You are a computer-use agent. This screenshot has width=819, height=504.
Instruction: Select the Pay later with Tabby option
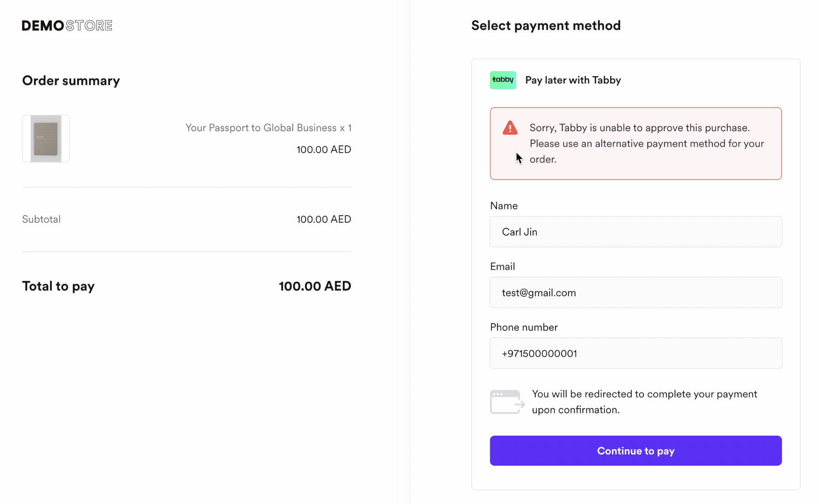point(573,80)
